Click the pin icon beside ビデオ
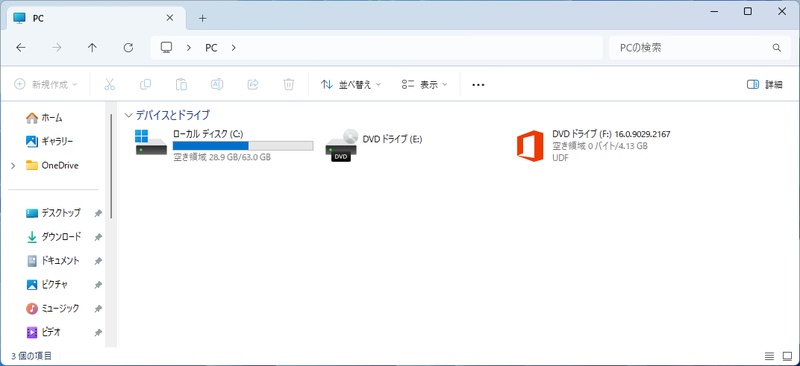 [98, 333]
